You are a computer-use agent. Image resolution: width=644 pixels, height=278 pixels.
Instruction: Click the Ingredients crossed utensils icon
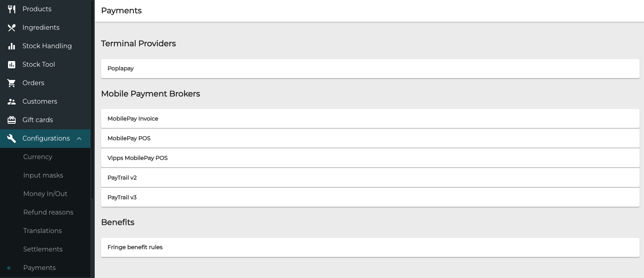tap(12, 27)
